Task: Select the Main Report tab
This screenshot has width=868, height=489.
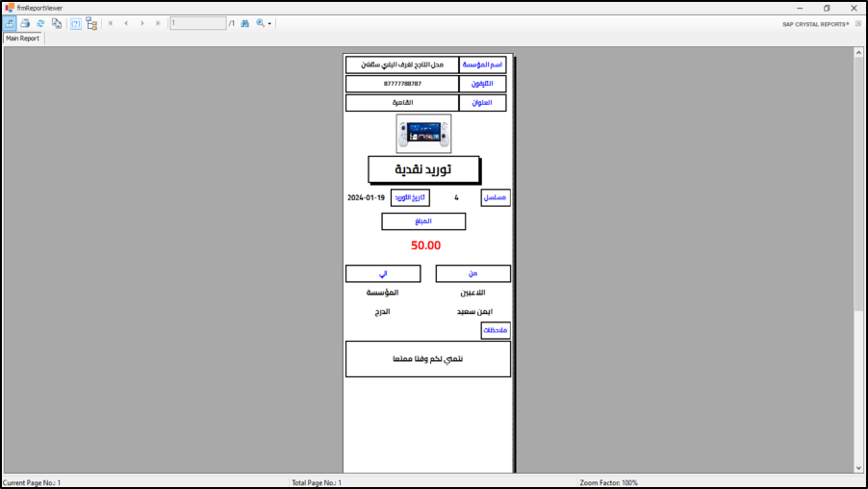Action: [x=22, y=39]
